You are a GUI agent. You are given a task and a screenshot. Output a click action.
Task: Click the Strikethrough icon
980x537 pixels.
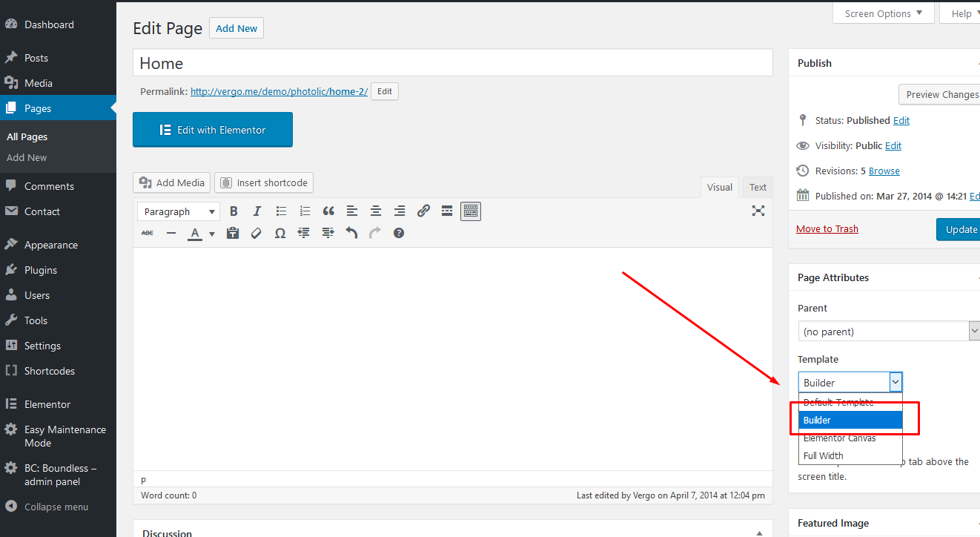point(148,233)
